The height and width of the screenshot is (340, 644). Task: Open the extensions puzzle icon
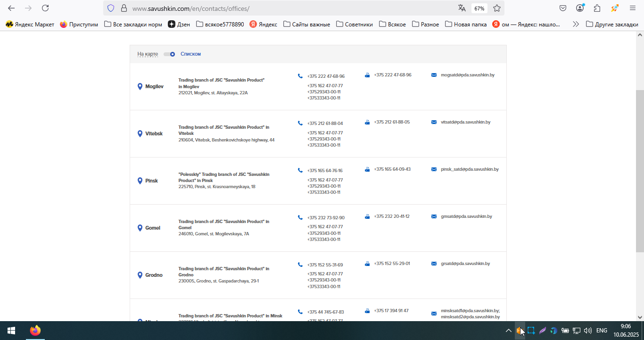pos(597,8)
